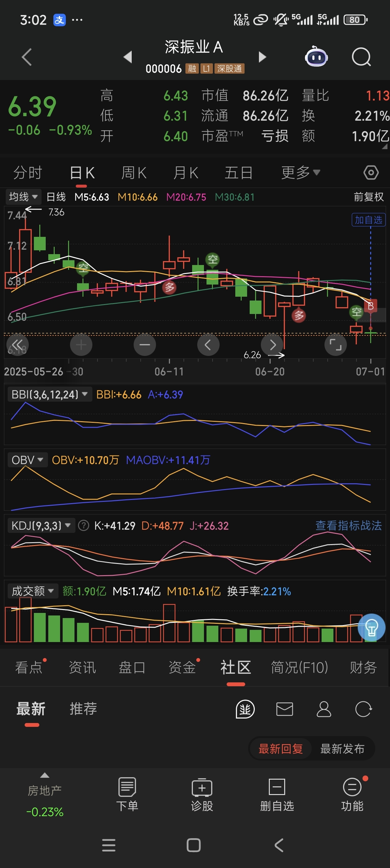Tap 加自选 add to watchlist

369,220
